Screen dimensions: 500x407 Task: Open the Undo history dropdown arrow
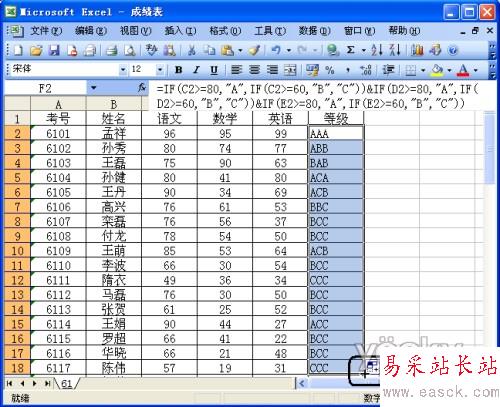pos(289,51)
